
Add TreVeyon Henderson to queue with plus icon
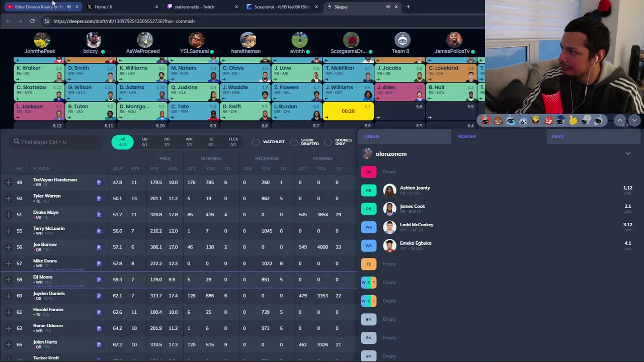click(9, 182)
